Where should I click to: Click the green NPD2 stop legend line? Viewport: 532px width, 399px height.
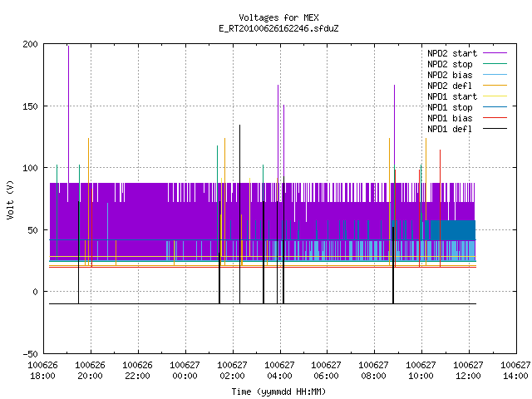(495, 64)
